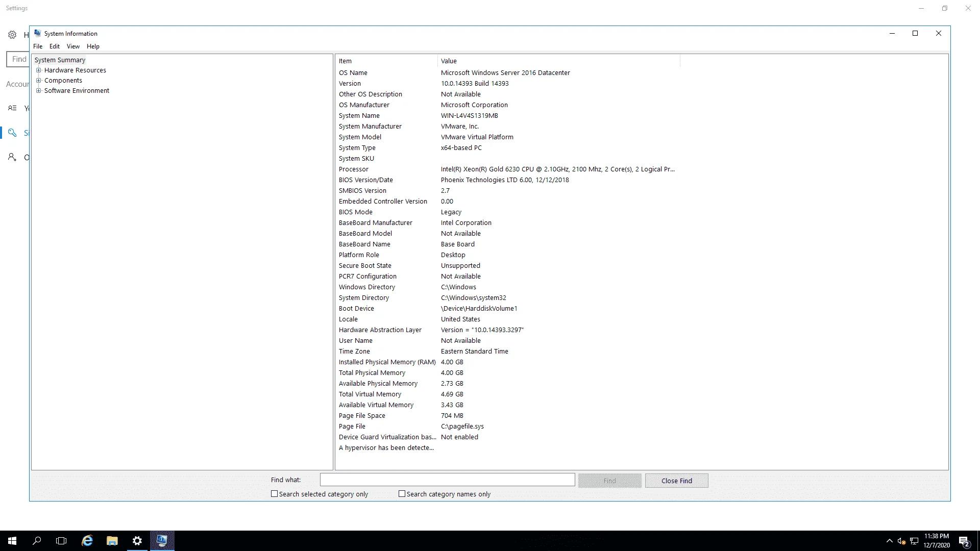The image size is (980, 551).
Task: Select System Information taskbar icon
Action: tap(162, 541)
